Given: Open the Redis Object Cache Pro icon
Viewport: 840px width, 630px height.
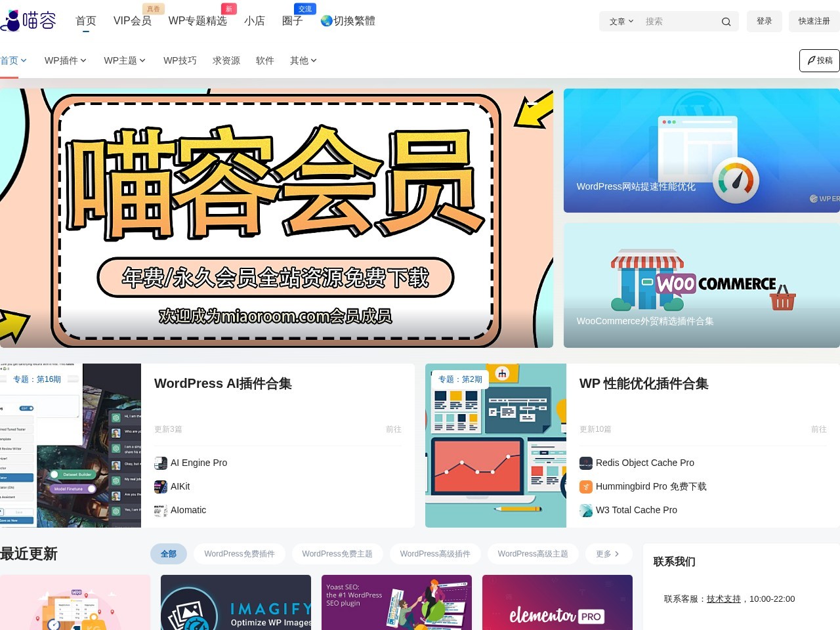Looking at the screenshot, I should (586, 463).
